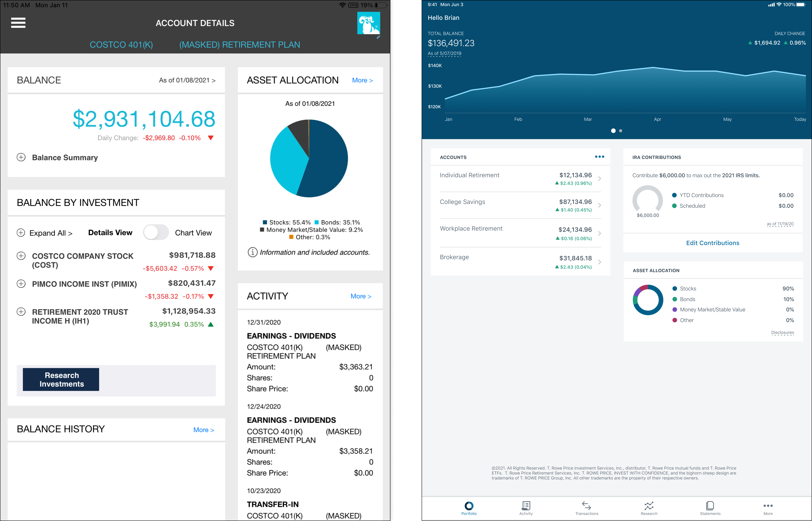Expand PIMCO Income Inst row
812x521 pixels.
coord(21,284)
